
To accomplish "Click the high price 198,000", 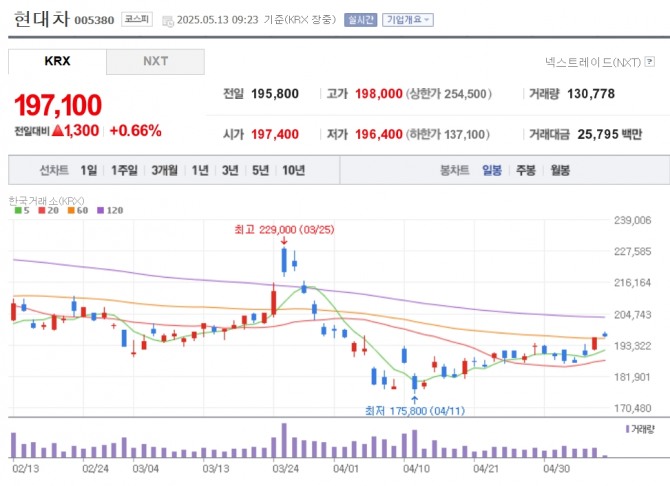I will pos(379,94).
